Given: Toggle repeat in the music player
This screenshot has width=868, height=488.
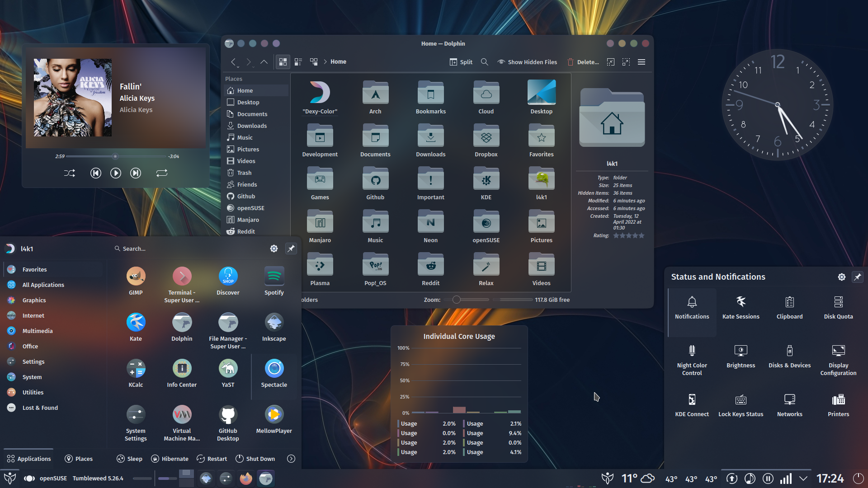Looking at the screenshot, I should pos(162,173).
